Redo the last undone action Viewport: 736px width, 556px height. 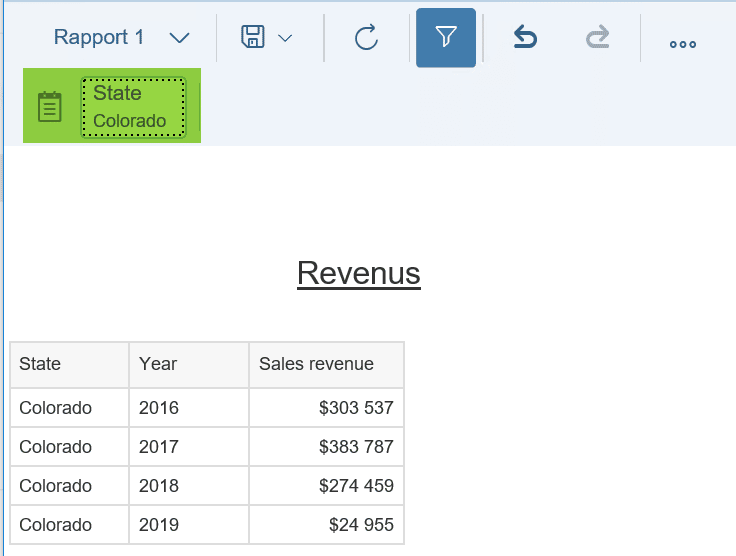(x=598, y=37)
